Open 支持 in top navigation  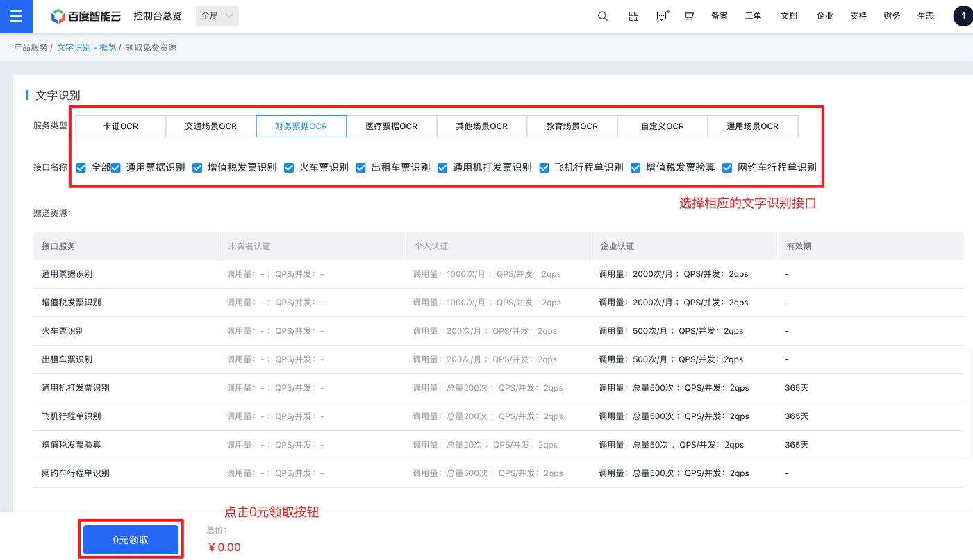tap(858, 16)
